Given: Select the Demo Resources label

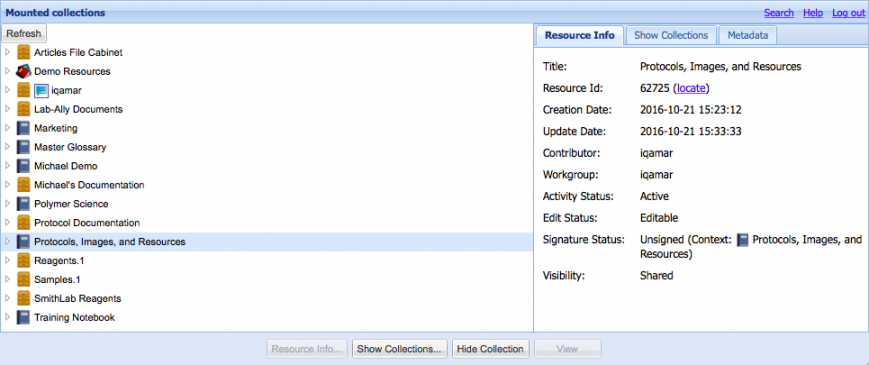Looking at the screenshot, I should [x=72, y=71].
